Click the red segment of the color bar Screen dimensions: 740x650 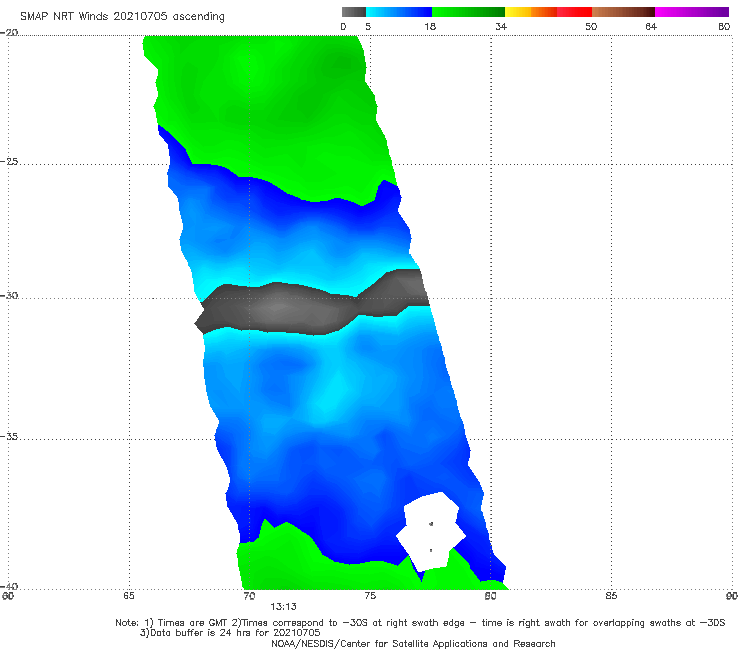(574, 12)
